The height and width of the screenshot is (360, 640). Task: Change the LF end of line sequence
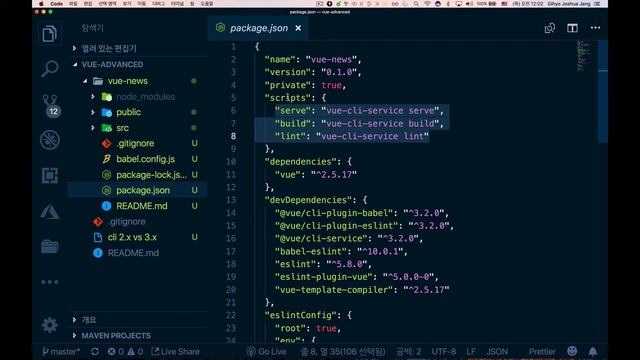[x=471, y=351]
